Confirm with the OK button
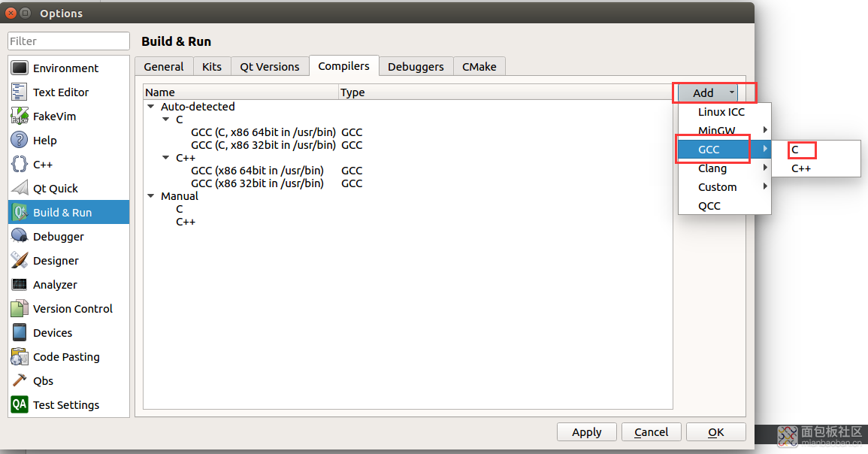The width and height of the screenshot is (868, 454). pyautogui.click(x=715, y=432)
